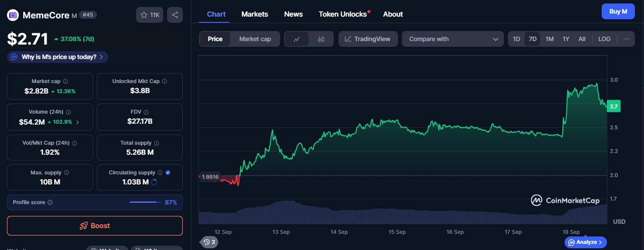Image resolution: width=644 pixels, height=250 pixels.
Task: Click the Max. supply info icon
Action: pos(66,173)
